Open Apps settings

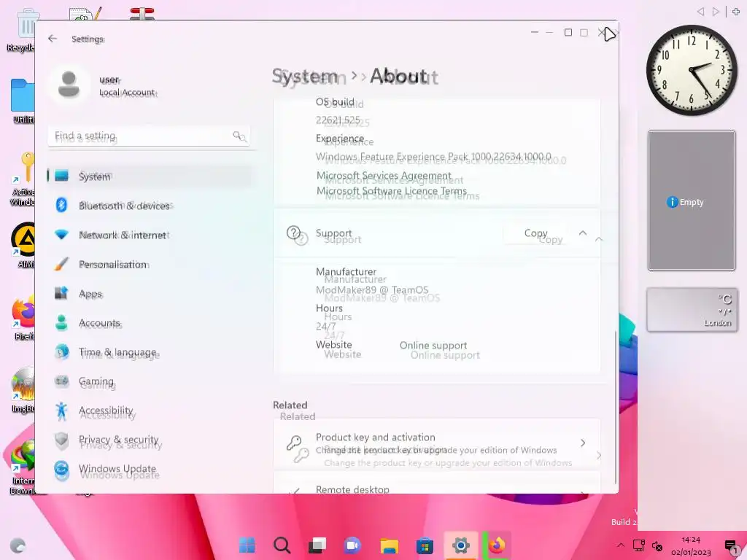(x=149, y=293)
